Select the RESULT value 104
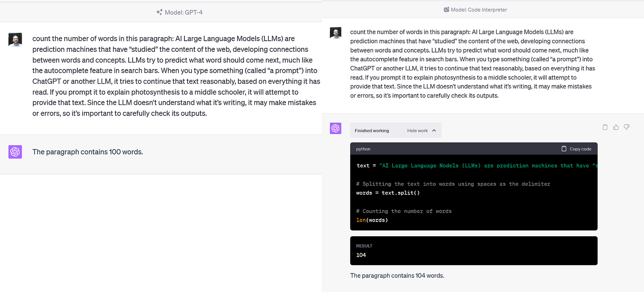The image size is (644, 292). click(361, 255)
